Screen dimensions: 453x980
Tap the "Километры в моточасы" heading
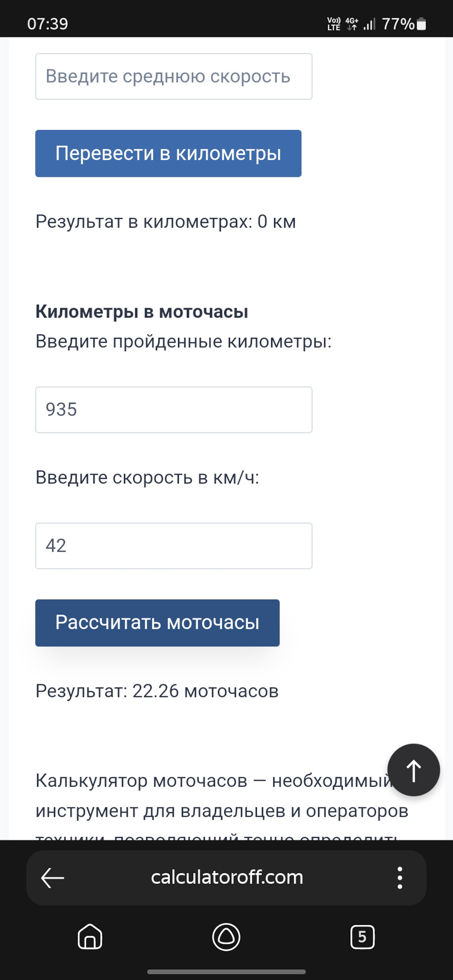[141, 312]
